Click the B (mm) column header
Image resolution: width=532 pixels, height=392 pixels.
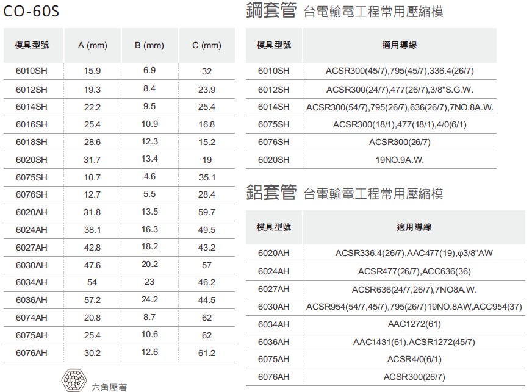[x=149, y=45]
